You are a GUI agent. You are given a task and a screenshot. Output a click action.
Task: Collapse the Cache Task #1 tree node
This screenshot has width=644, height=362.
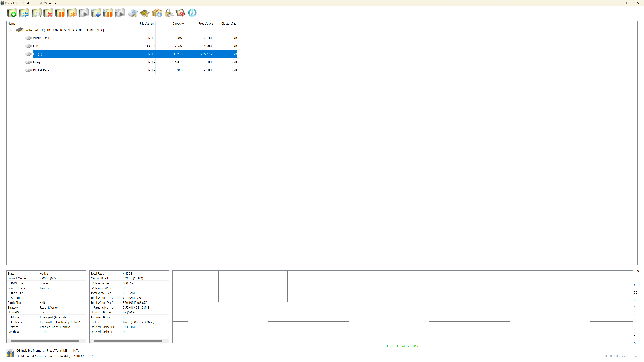[11, 30]
